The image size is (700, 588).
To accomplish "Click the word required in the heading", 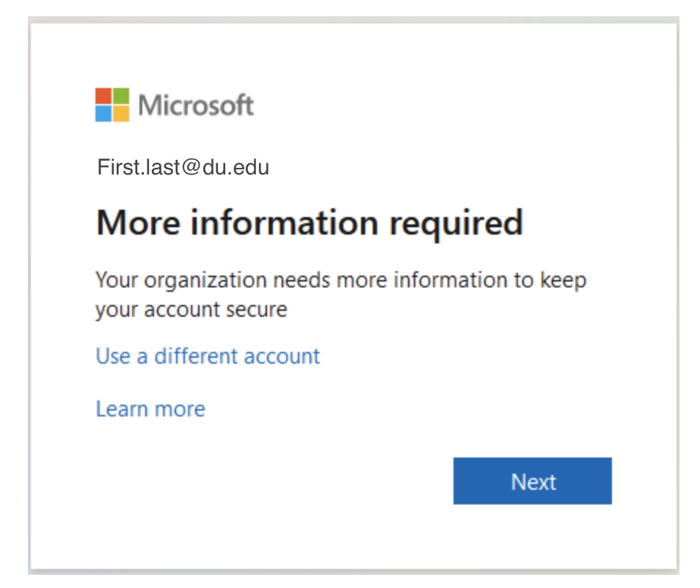I will click(456, 222).
